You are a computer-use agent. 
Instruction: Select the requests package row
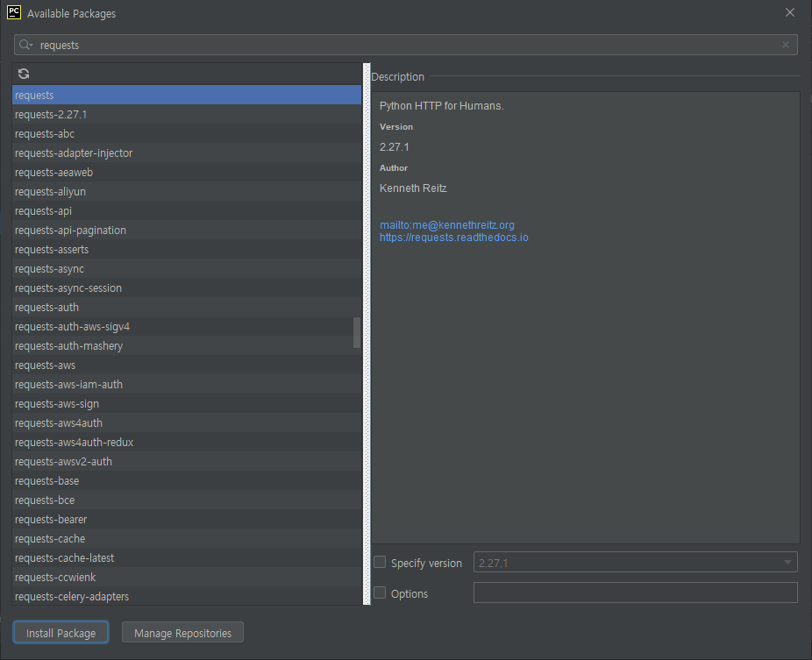click(x=187, y=96)
